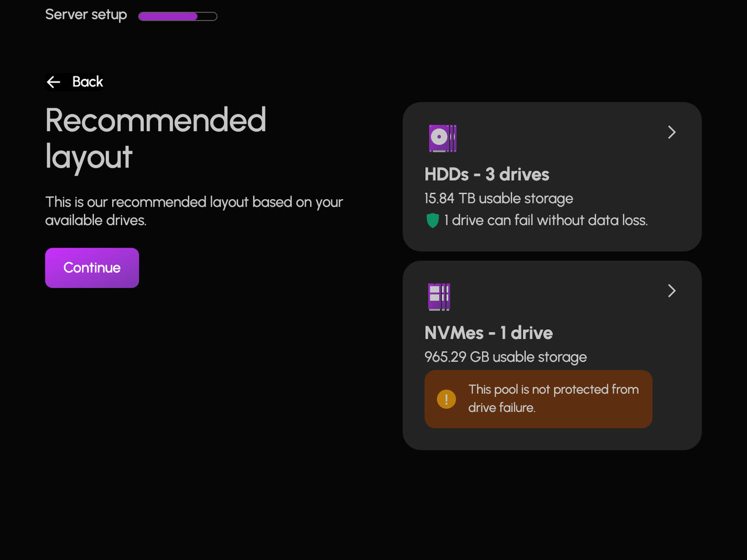Click the 'not protected from drive failure' warning
The height and width of the screenshot is (560, 747).
tap(538, 399)
